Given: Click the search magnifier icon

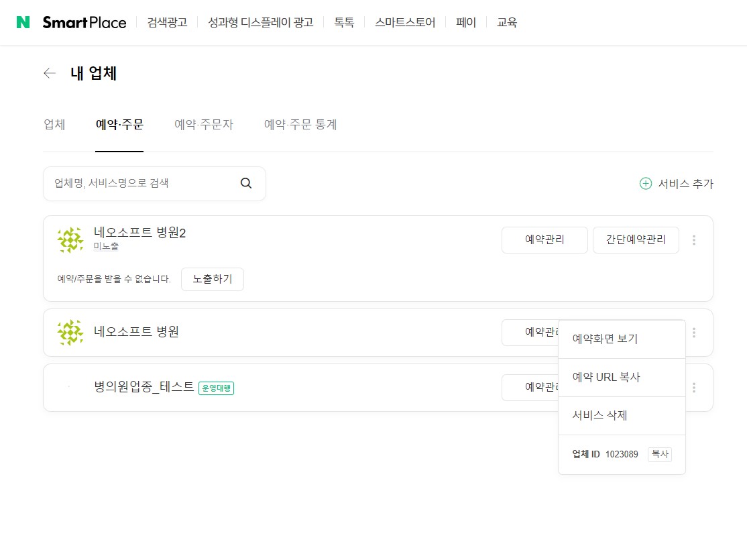Looking at the screenshot, I should (246, 183).
